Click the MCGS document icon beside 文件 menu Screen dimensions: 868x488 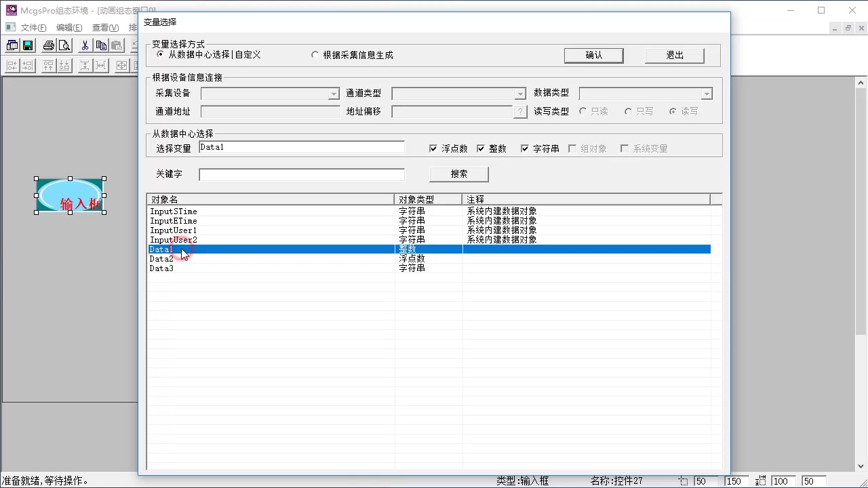[x=10, y=27]
